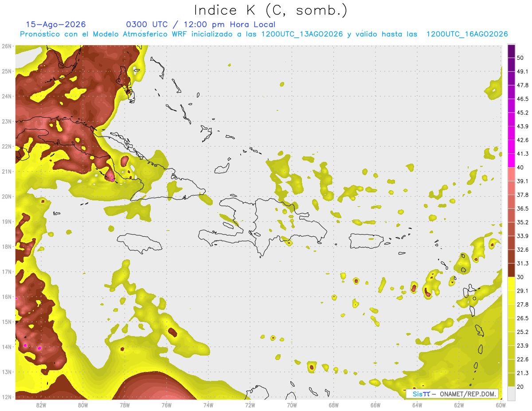Image resolution: width=532 pixels, height=411 pixels.
Task: Click the color bar value "23.9"
Action: pyautogui.click(x=523, y=346)
